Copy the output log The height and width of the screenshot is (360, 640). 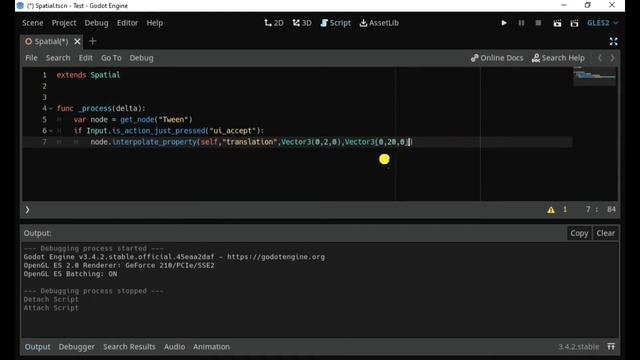(x=579, y=233)
